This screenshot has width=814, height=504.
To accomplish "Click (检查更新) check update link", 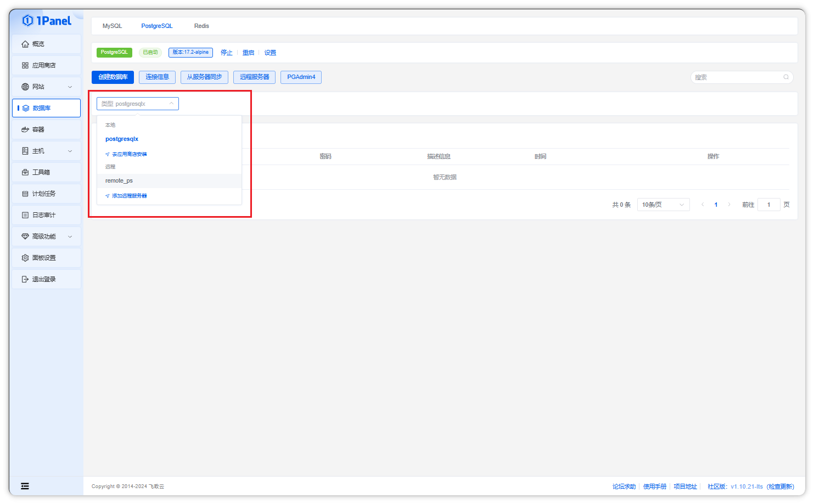I will 780,486.
